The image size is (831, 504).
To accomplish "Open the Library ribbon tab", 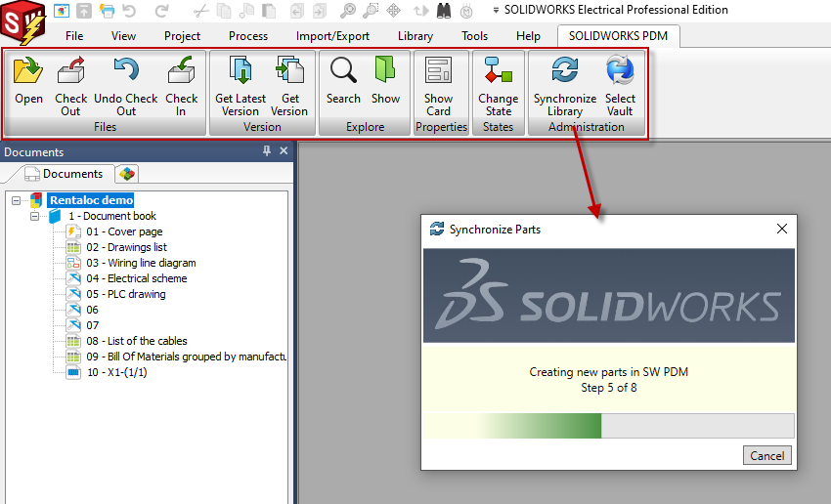I will (415, 36).
